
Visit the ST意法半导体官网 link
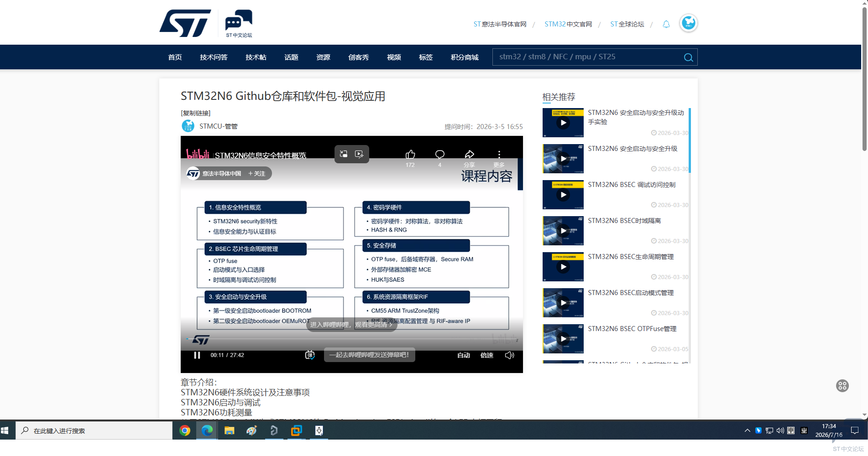point(500,24)
